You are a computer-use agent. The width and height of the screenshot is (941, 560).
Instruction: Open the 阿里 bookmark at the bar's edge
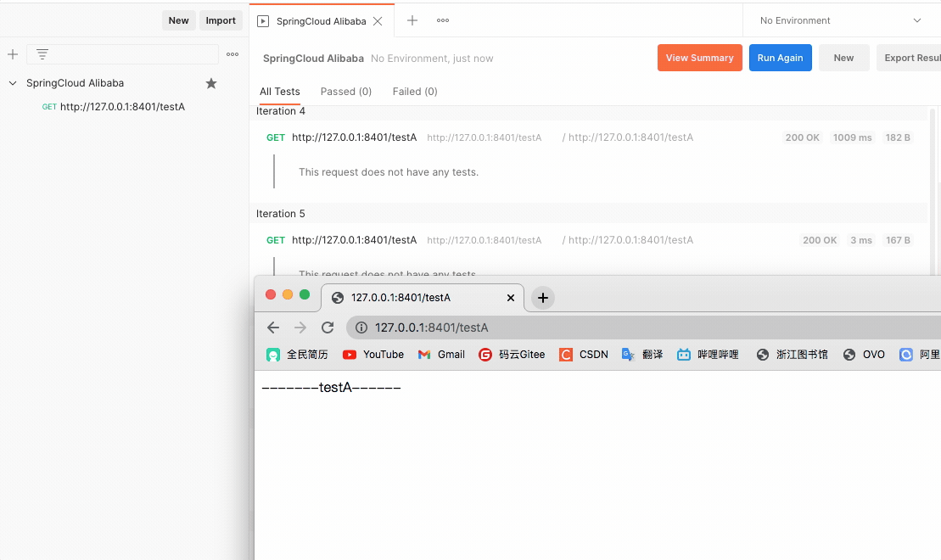pyautogui.click(x=920, y=355)
